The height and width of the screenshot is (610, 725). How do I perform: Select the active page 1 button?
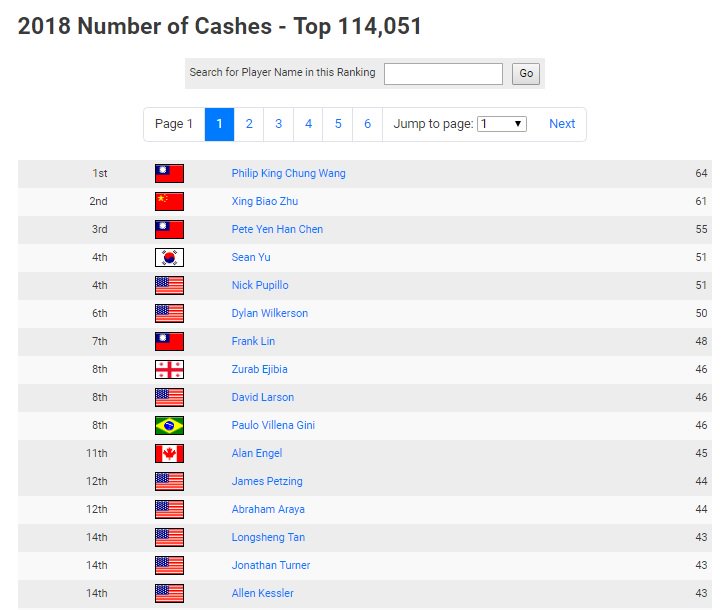(220, 124)
